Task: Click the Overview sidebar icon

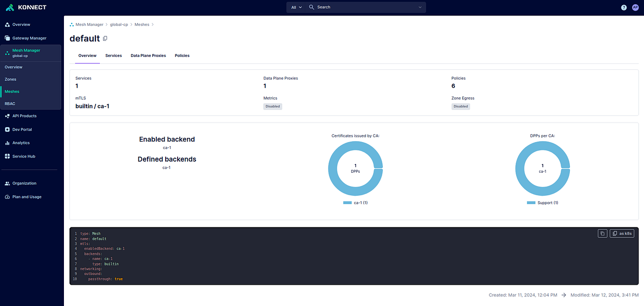Action: pyautogui.click(x=7, y=25)
